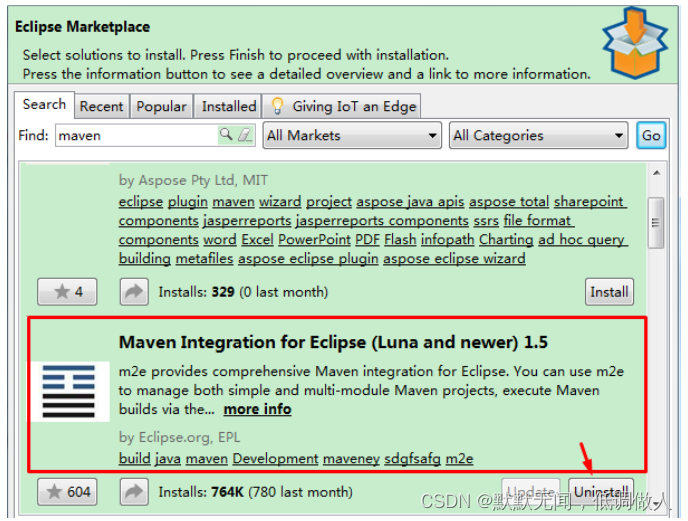Clear the search text with eraser icon
The height and width of the screenshot is (521, 688).
(x=245, y=135)
